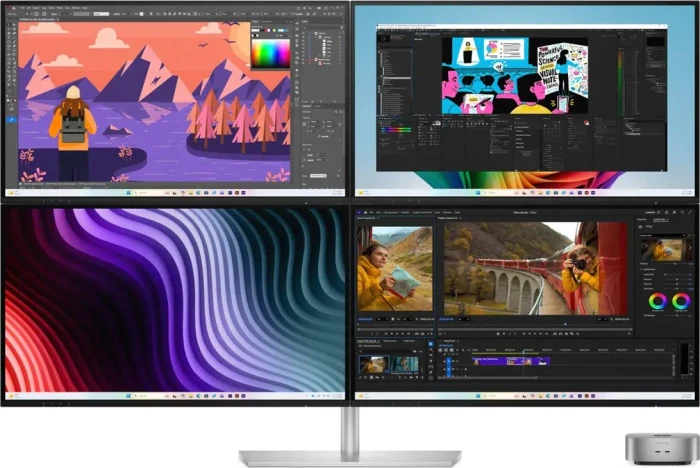This screenshot has width=700, height=468.
Task: Click the red-white round icon in top-right monitor app
Action: (x=586, y=123)
